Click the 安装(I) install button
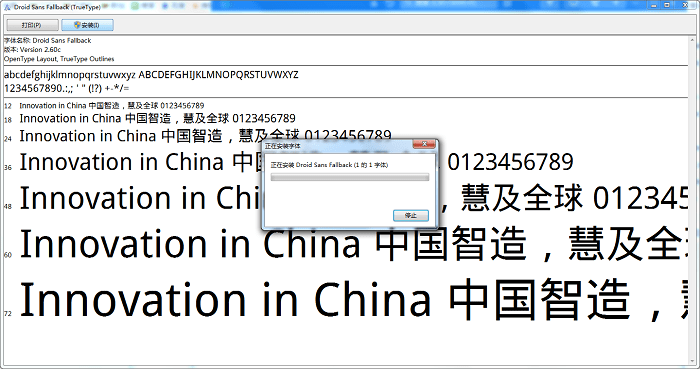The width and height of the screenshot is (700, 369). click(x=87, y=25)
